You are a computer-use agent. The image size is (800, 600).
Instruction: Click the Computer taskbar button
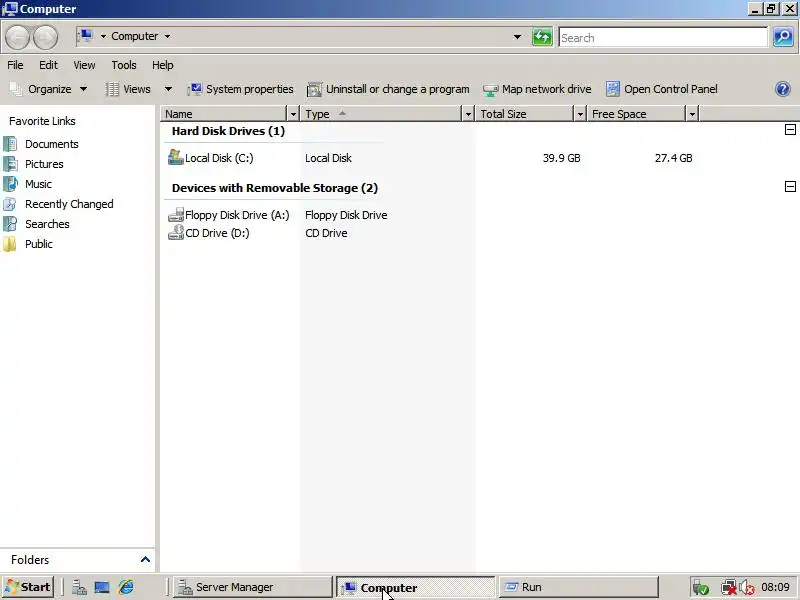click(415, 587)
